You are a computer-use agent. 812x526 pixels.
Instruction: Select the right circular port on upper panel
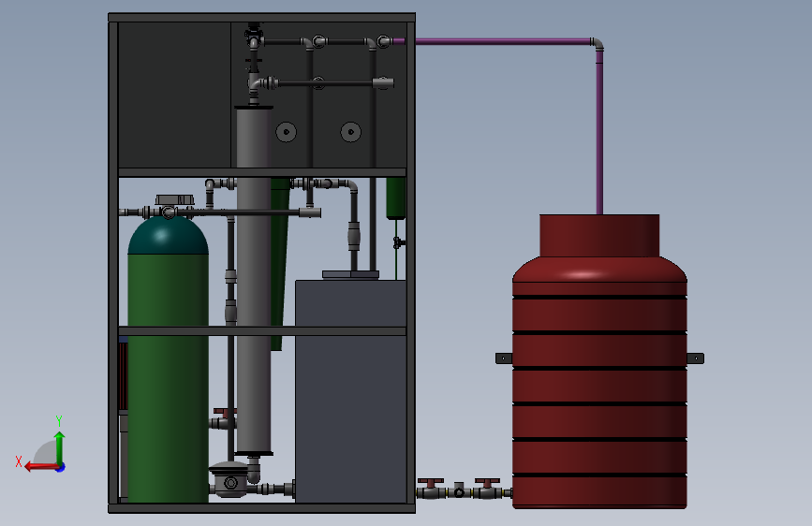(350, 132)
